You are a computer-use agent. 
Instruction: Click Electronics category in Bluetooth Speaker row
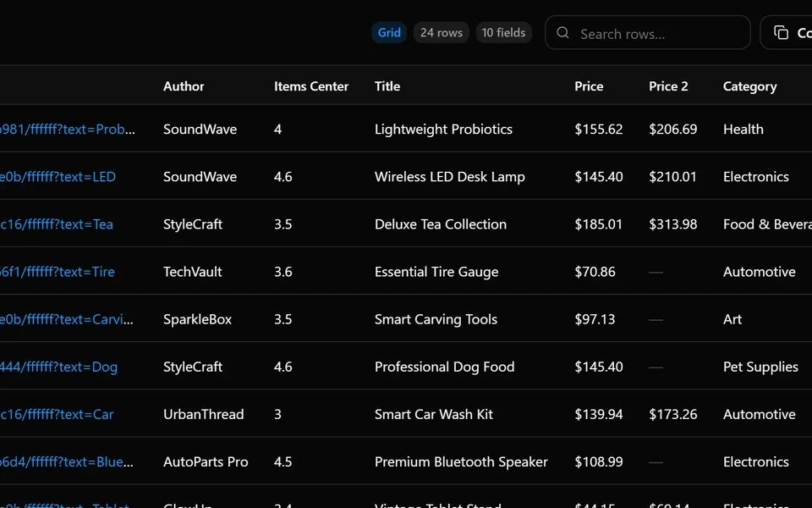coord(756,462)
